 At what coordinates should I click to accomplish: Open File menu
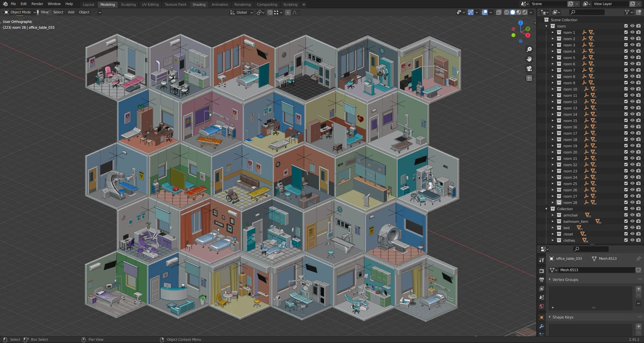tap(13, 4)
